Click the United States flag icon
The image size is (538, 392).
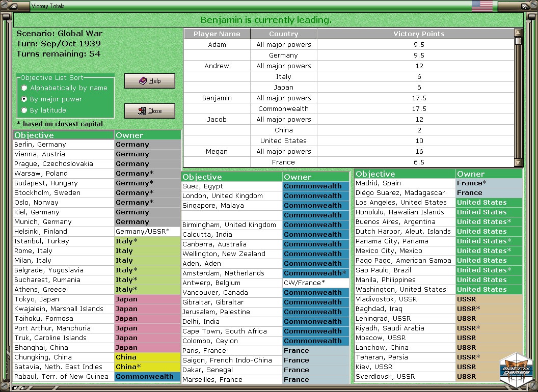coord(482,6)
